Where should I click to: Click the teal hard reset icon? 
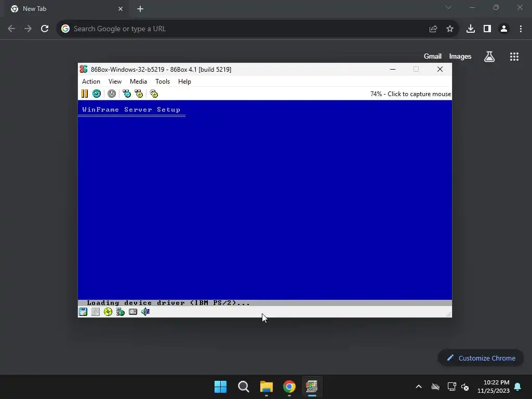coord(97,94)
